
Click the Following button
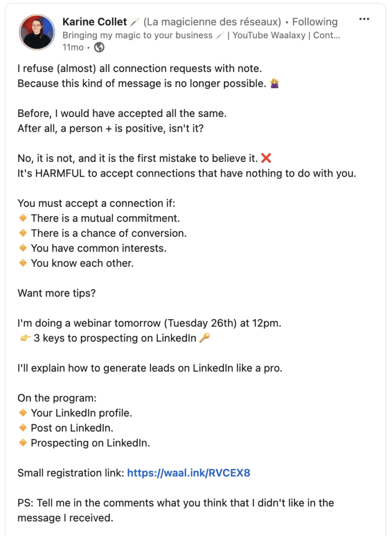[x=315, y=21]
